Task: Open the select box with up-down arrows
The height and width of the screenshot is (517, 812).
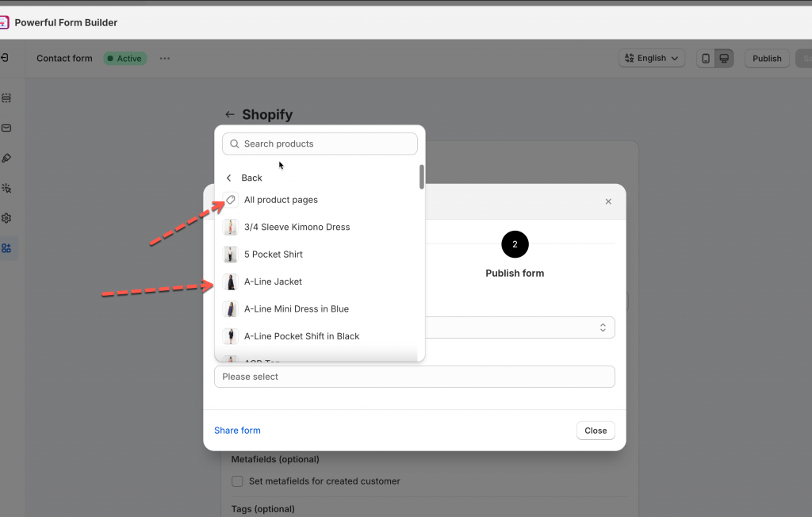Action: coord(519,327)
